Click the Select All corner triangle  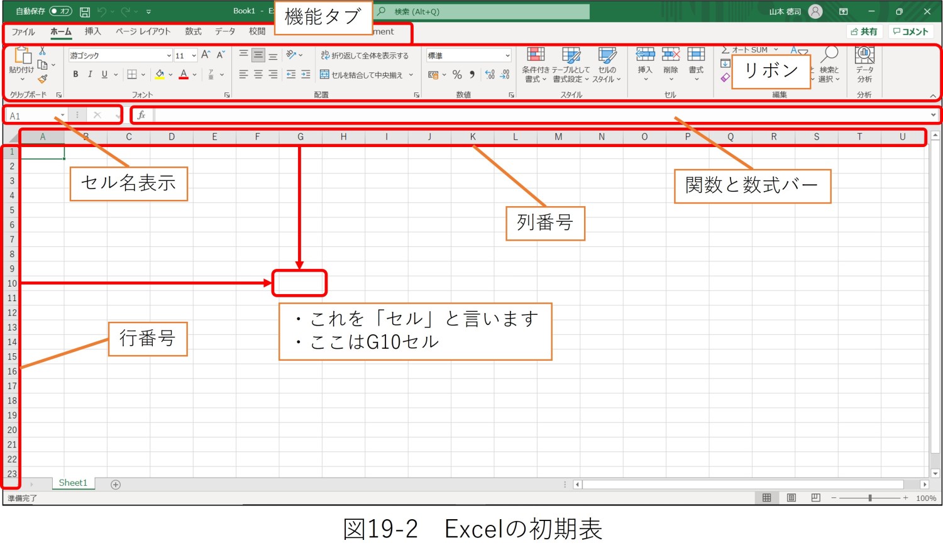pos(13,137)
